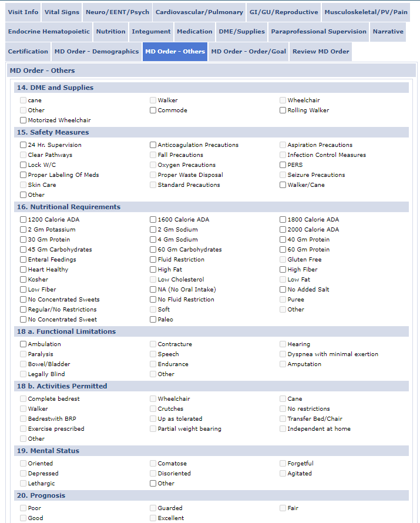
Task: Enable the 24 Hr. Supervision checkbox
Action: 23,145
